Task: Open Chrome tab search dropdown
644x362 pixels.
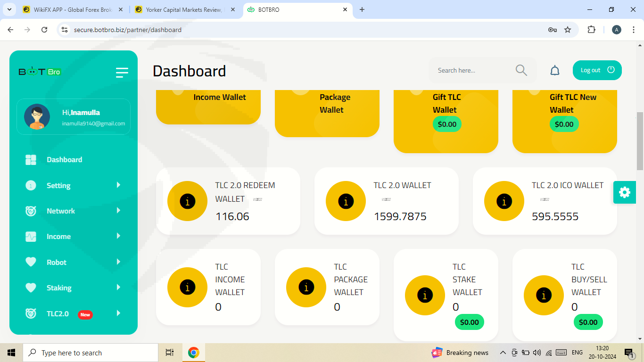Action: pyautogui.click(x=9, y=9)
